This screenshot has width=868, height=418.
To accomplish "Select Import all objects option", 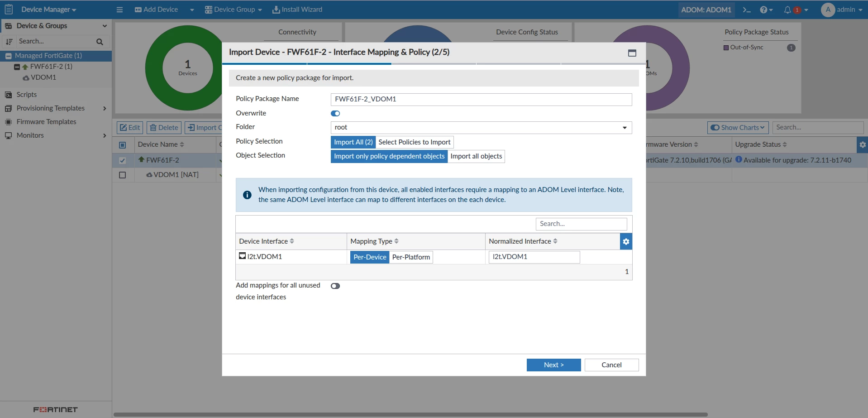I will [476, 156].
